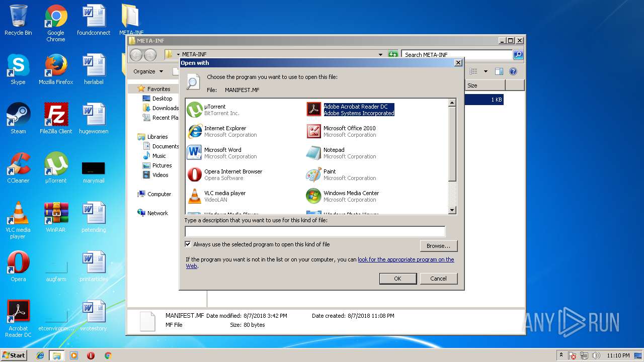
Task: Show hidden system tray icons
Action: [x=561, y=355]
